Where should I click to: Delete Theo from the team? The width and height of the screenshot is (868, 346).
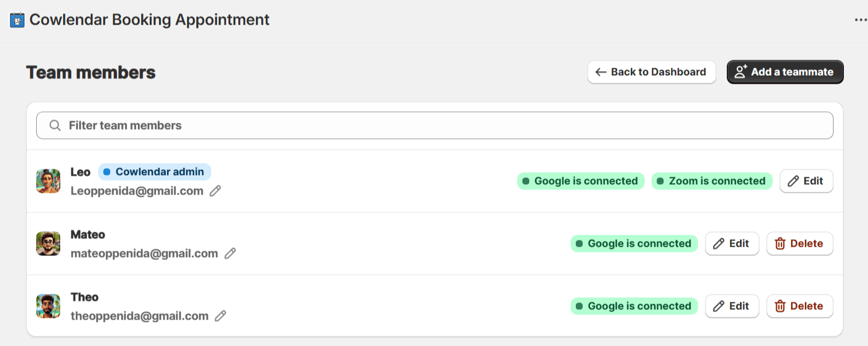pyautogui.click(x=800, y=306)
